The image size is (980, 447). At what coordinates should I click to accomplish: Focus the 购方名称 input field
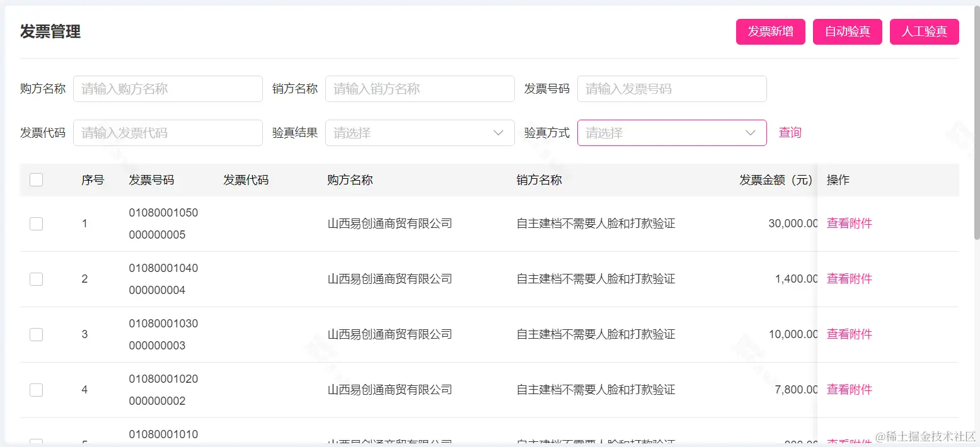(168, 89)
